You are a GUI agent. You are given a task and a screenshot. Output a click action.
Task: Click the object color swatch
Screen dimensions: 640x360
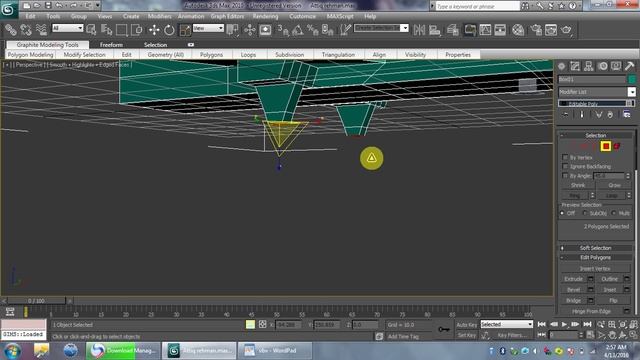632,79
